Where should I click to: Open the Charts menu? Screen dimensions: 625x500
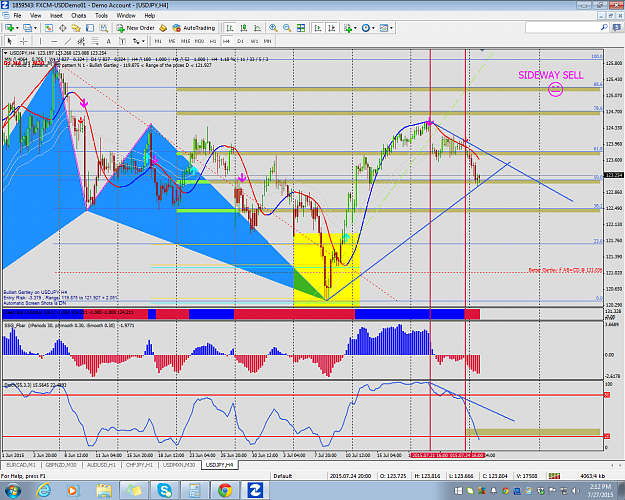(79, 16)
